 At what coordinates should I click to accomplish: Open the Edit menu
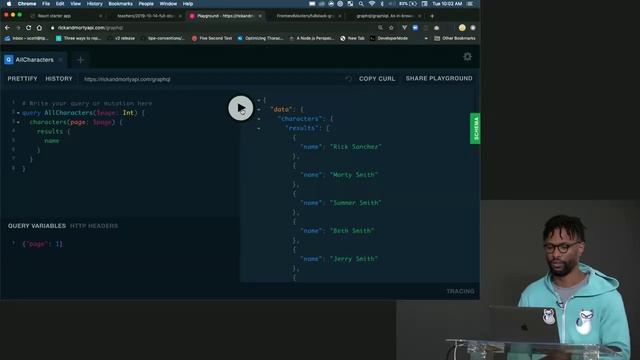click(60, 4)
